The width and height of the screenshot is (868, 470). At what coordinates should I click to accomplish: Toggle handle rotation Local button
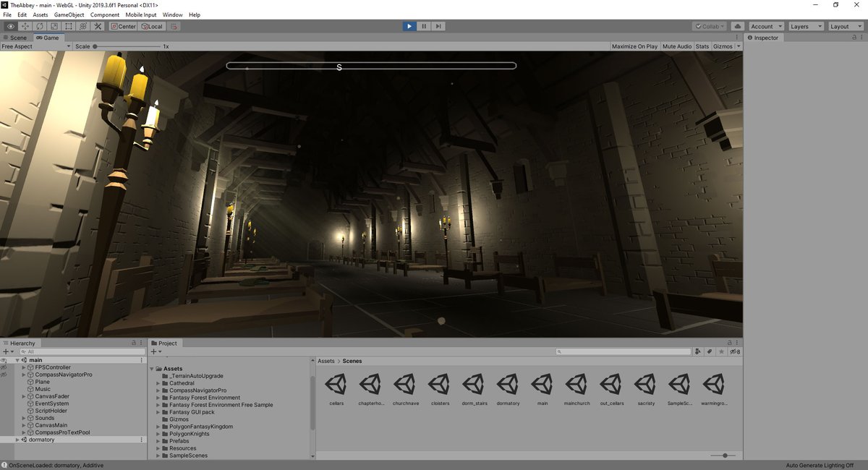click(x=151, y=26)
